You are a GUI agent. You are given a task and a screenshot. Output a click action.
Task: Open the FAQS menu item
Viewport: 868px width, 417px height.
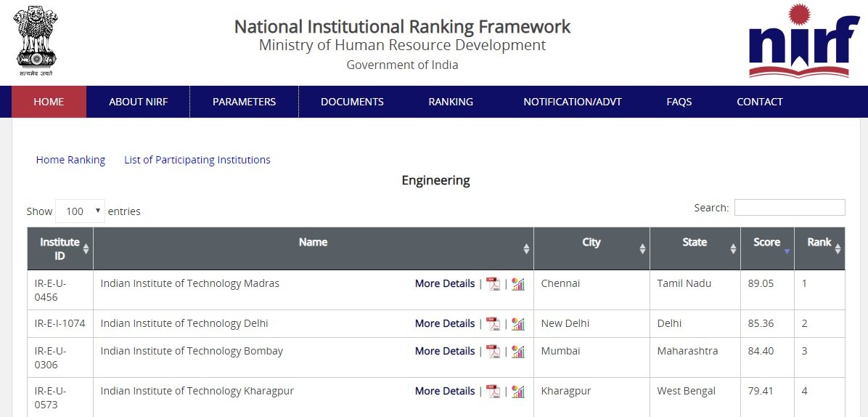679,102
